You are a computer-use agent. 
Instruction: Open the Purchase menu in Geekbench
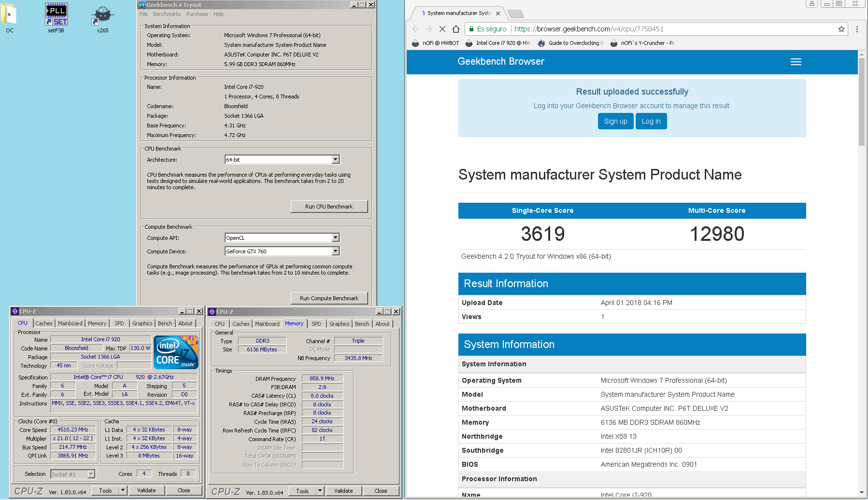[197, 14]
